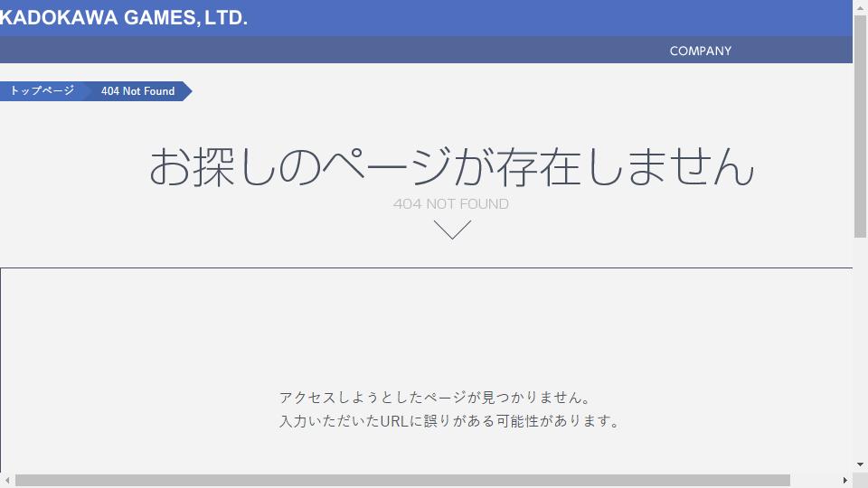This screenshot has width=868, height=488.
Task: Click the vertical scrollbar down arrow
Action: (860, 465)
